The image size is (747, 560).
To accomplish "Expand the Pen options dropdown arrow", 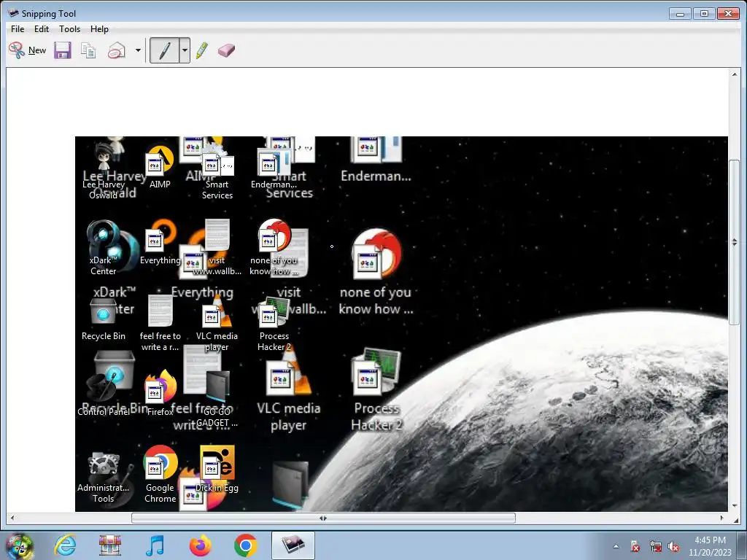I will tap(185, 50).
